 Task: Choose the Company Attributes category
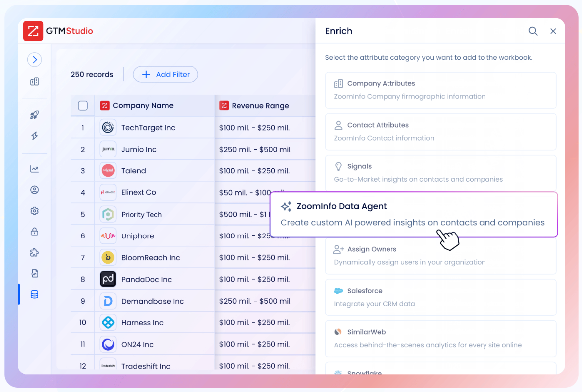tap(441, 90)
